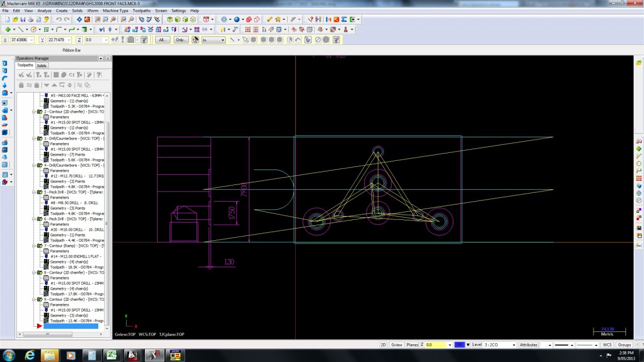Click the Attributes button
The image size is (644, 362).
tap(529, 345)
